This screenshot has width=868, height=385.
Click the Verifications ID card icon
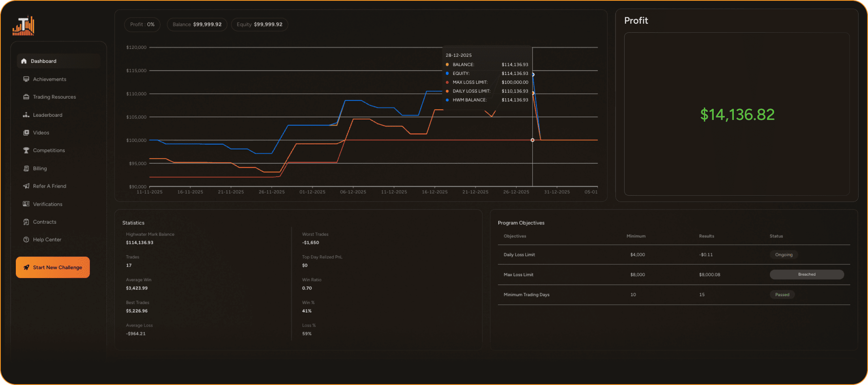pyautogui.click(x=26, y=204)
